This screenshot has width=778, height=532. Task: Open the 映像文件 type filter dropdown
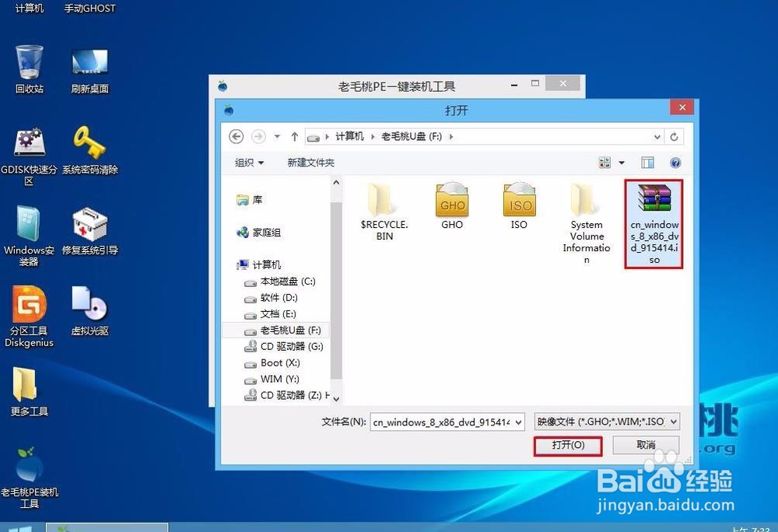[x=673, y=422]
